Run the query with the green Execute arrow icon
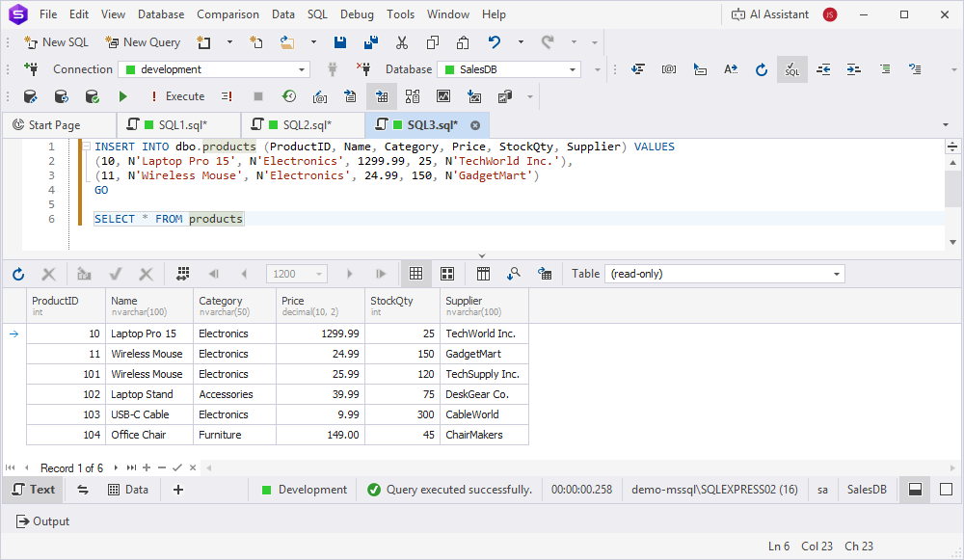964x560 pixels. click(122, 96)
